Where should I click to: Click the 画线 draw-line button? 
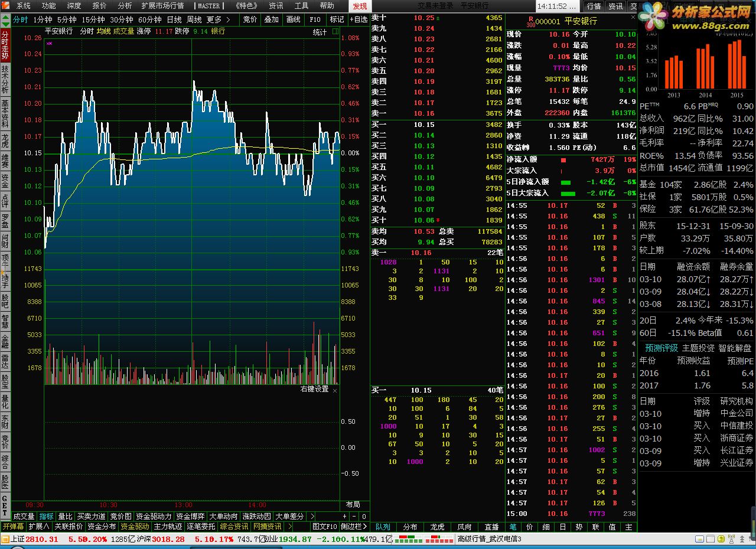tap(294, 19)
